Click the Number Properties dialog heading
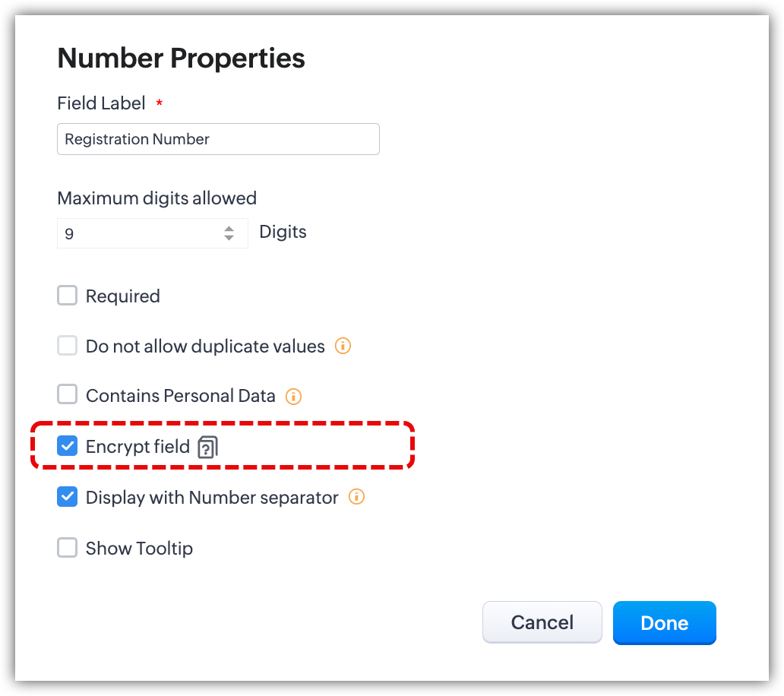The image size is (784, 696). pos(181,58)
